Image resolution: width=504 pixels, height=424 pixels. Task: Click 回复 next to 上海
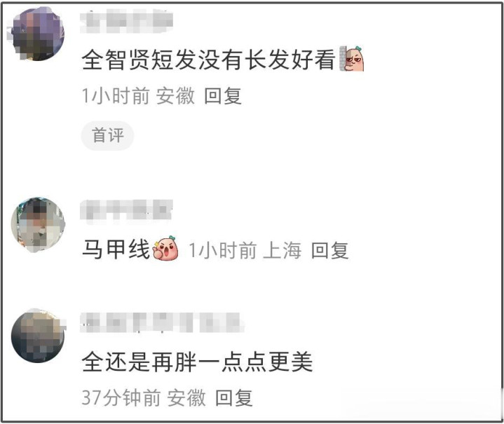pos(329,250)
